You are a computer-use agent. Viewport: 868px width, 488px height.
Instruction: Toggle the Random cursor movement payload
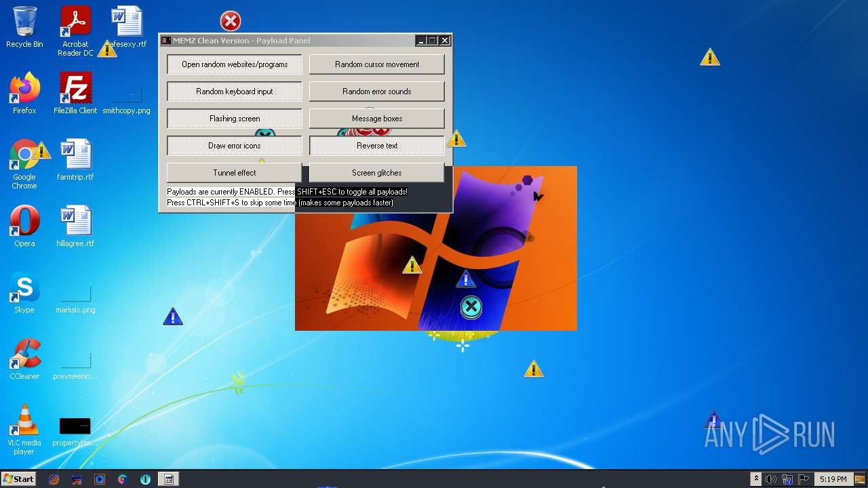tap(377, 64)
